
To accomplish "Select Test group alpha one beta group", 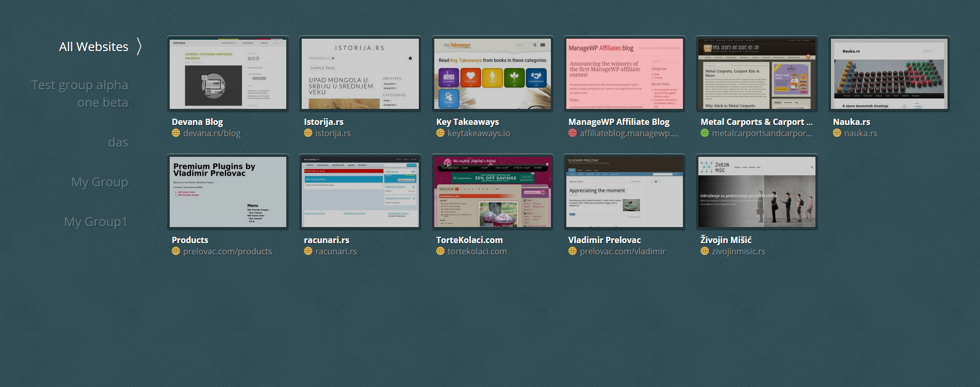I will pyautogui.click(x=79, y=93).
